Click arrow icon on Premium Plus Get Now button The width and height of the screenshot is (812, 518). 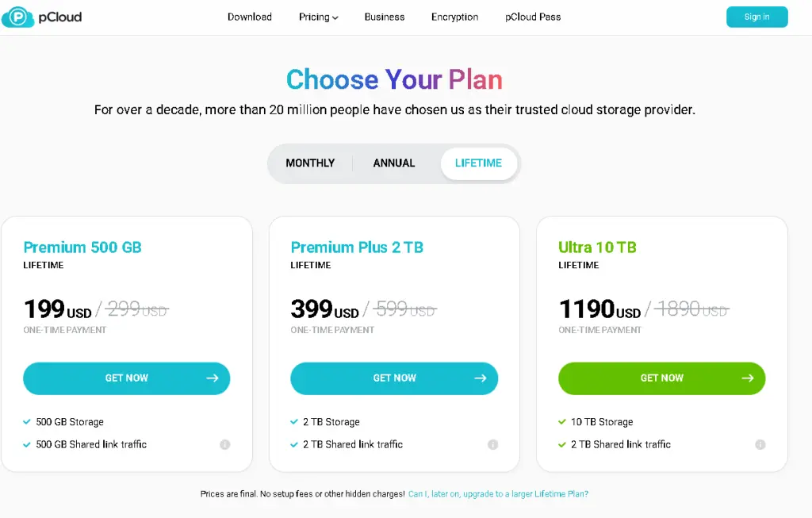coord(480,378)
